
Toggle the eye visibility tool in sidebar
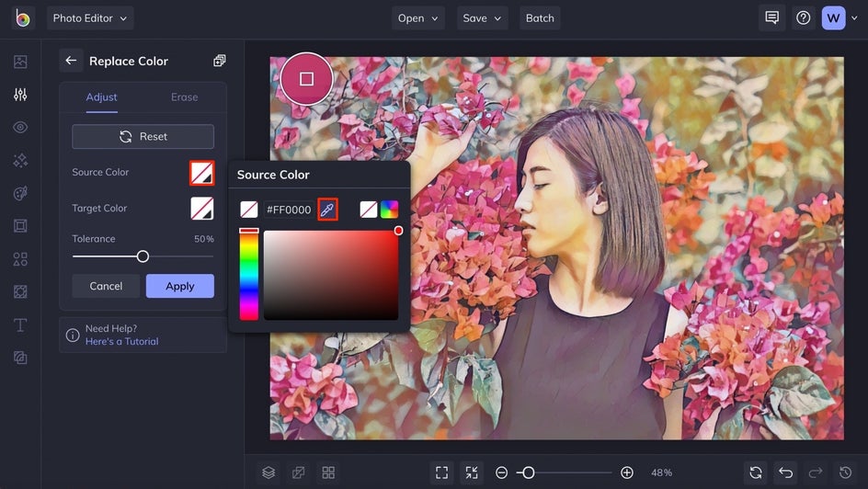point(20,127)
